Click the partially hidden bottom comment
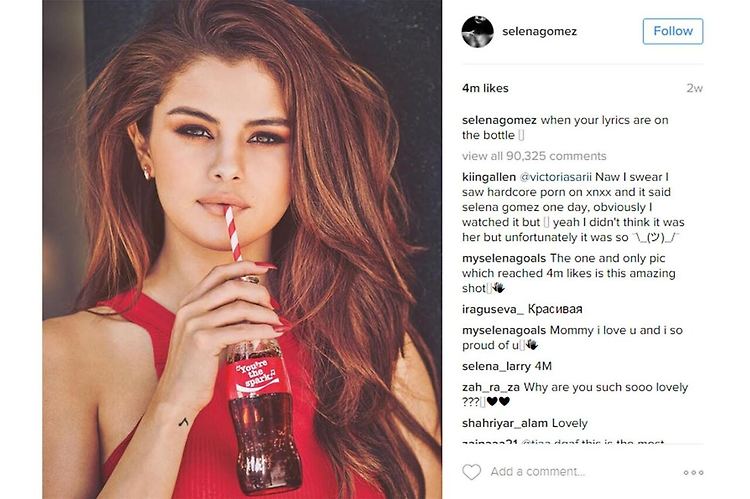 563,442
